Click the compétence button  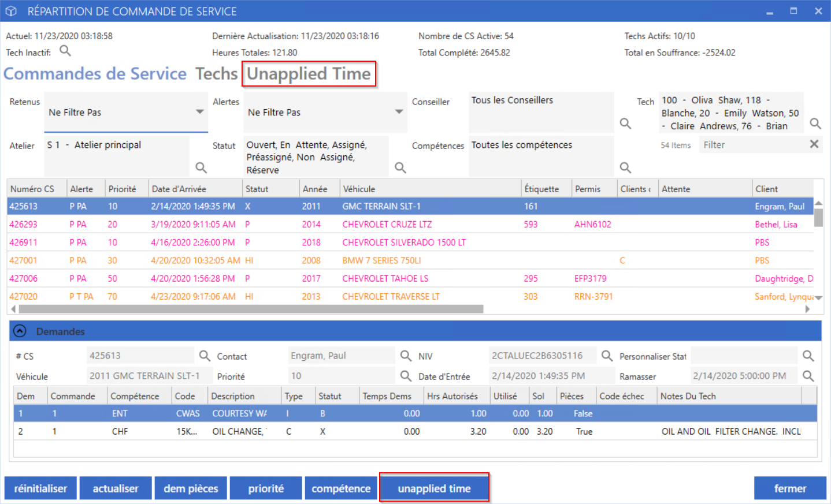[x=341, y=488]
